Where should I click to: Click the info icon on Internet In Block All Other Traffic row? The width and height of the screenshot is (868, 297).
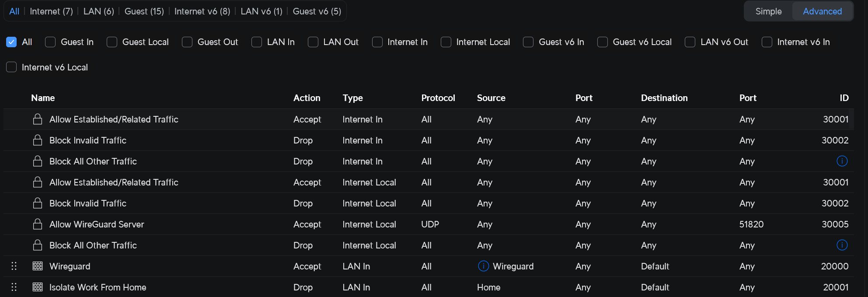point(842,161)
